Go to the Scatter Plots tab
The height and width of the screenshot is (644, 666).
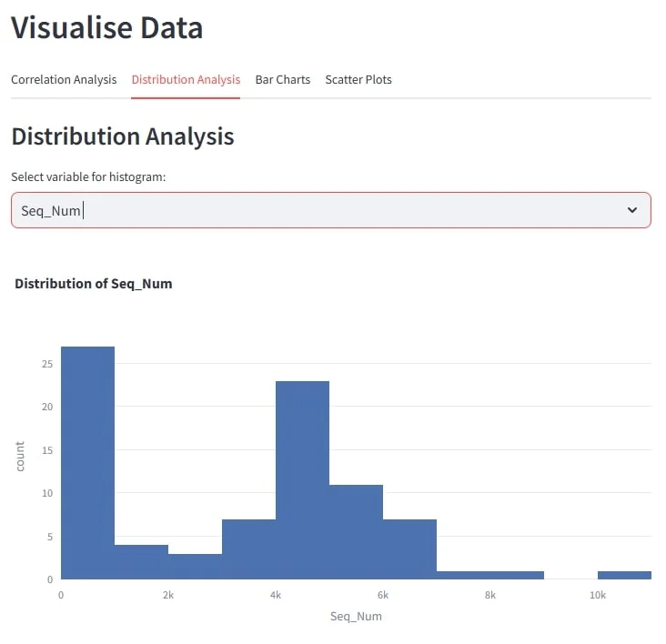[358, 80]
